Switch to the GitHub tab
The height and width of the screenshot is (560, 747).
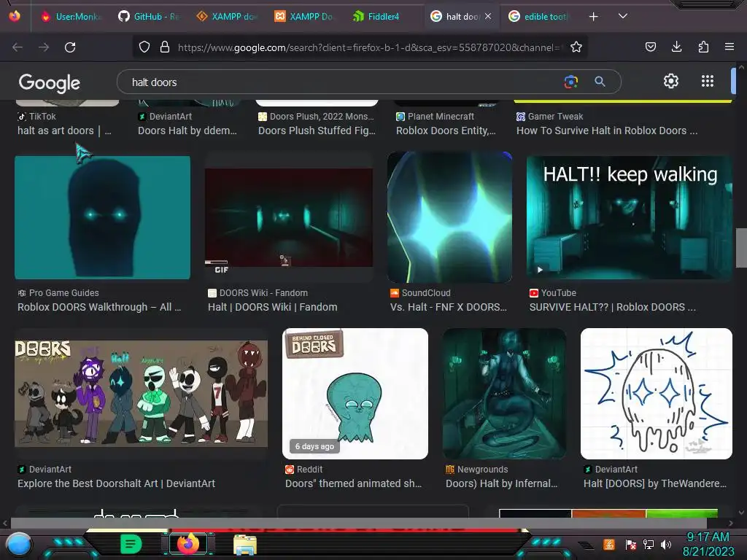coord(149,17)
